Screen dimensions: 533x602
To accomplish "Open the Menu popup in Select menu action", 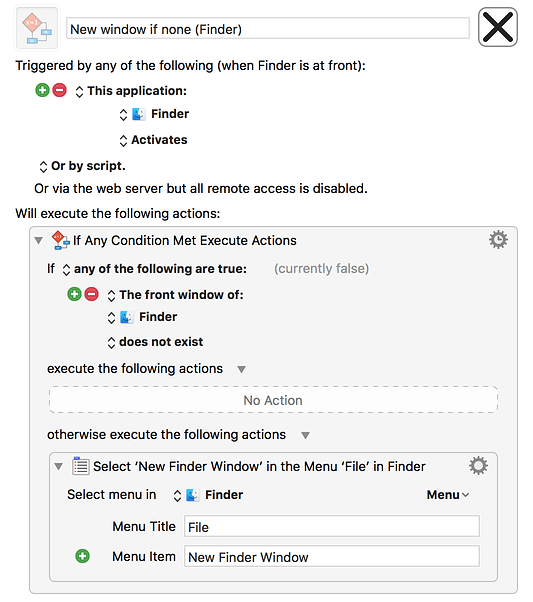I will (448, 495).
